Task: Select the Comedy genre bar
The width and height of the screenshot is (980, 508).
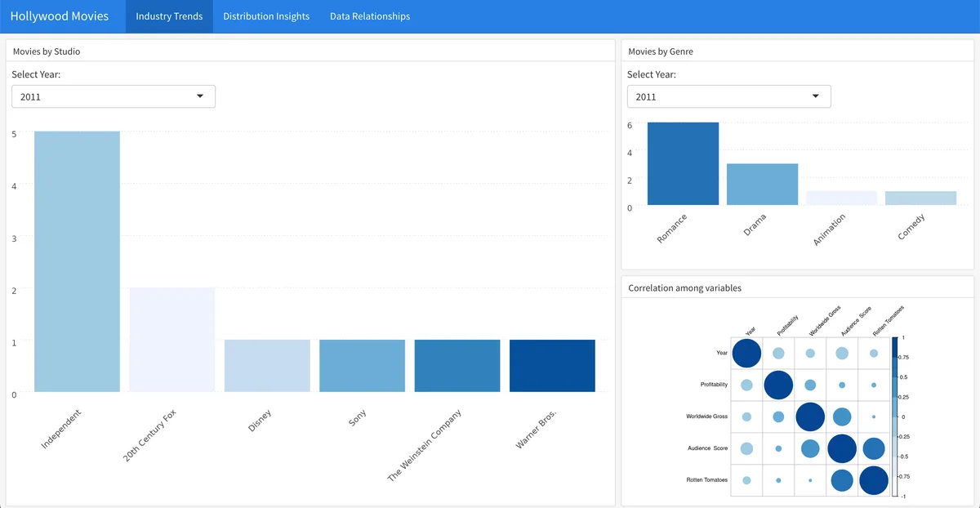Action: (920, 198)
